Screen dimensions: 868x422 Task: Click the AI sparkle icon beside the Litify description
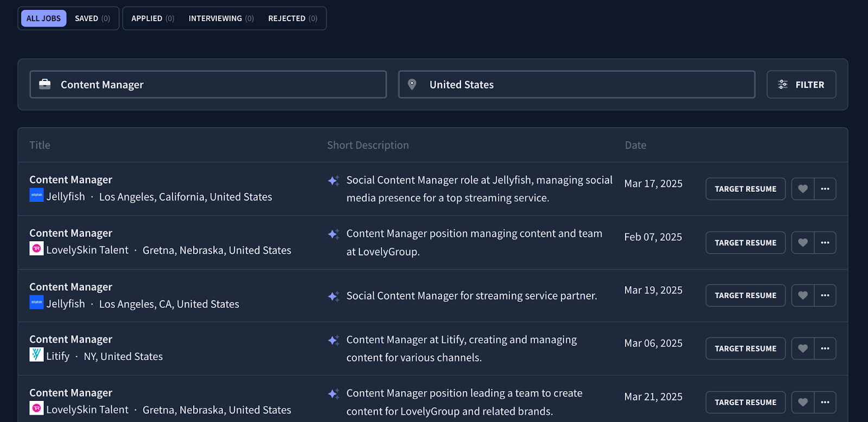pos(334,341)
